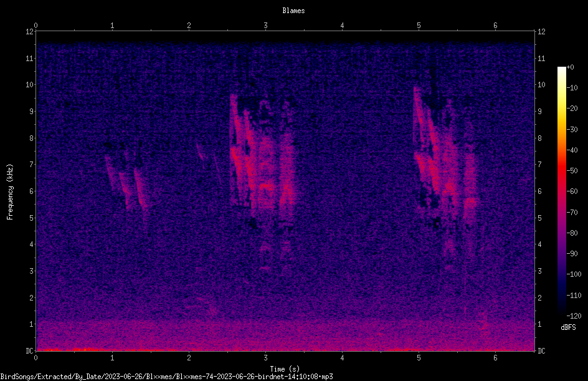Click the "-30" value on the color scale

pyautogui.click(x=572, y=130)
